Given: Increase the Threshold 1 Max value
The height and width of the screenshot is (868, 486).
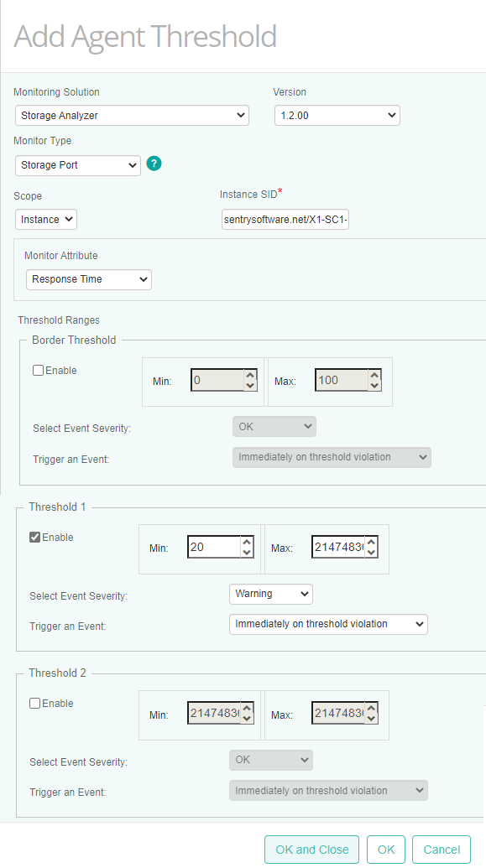Looking at the screenshot, I should 371,542.
